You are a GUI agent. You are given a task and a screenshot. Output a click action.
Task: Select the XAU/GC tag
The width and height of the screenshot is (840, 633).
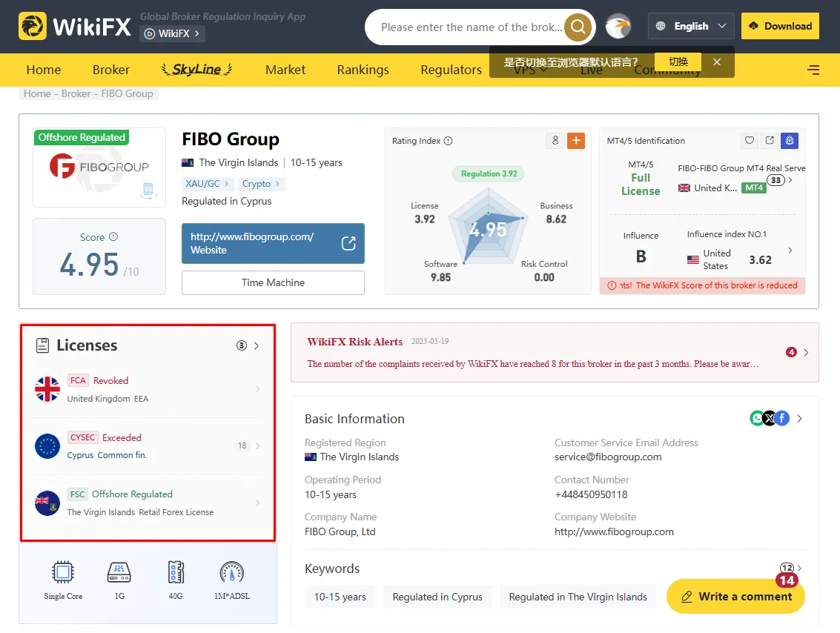tap(207, 184)
